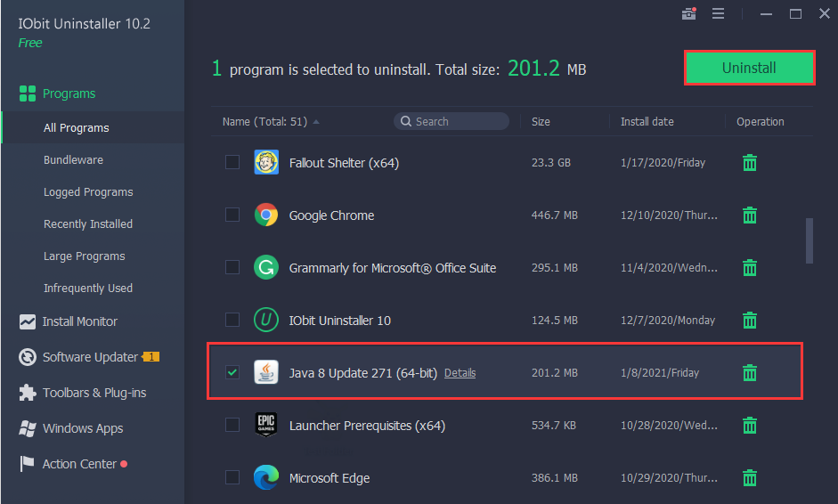Select the Microsoft Edge program name
Viewport: 838px width, 504px height.
330,478
